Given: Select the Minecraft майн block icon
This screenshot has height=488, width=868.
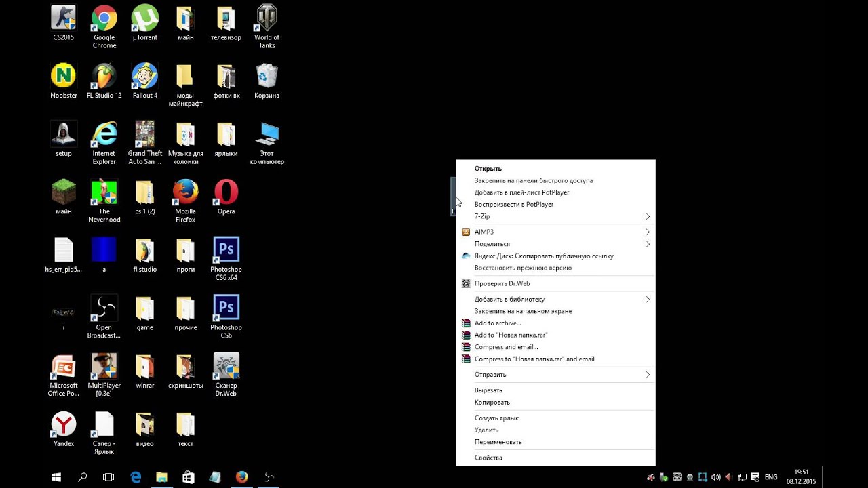Looking at the screenshot, I should click(x=63, y=197).
